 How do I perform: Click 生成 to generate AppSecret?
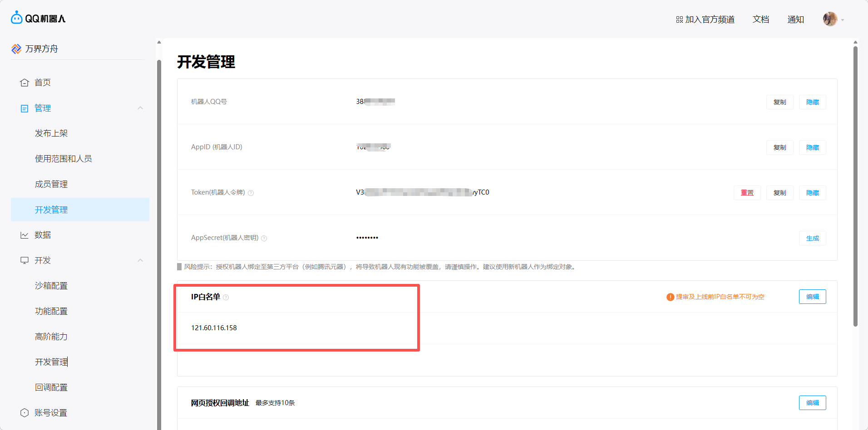click(x=812, y=238)
